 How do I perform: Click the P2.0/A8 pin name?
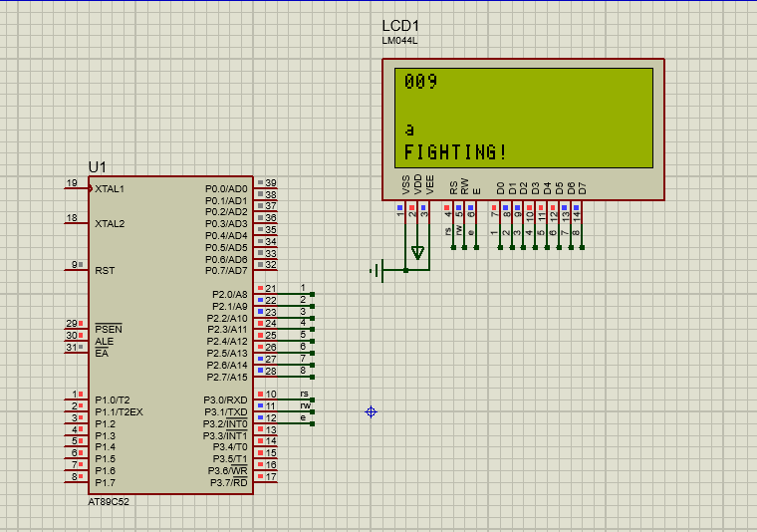pos(230,295)
